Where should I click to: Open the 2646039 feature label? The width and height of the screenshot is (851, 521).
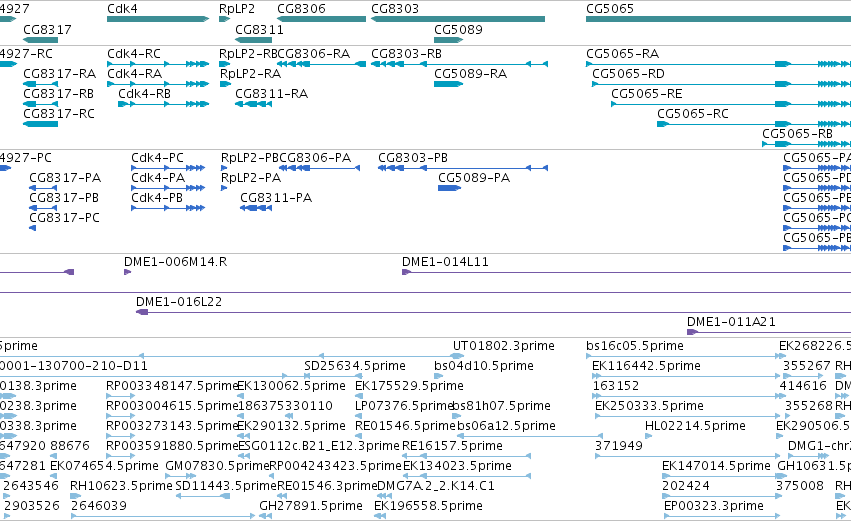click(x=99, y=506)
